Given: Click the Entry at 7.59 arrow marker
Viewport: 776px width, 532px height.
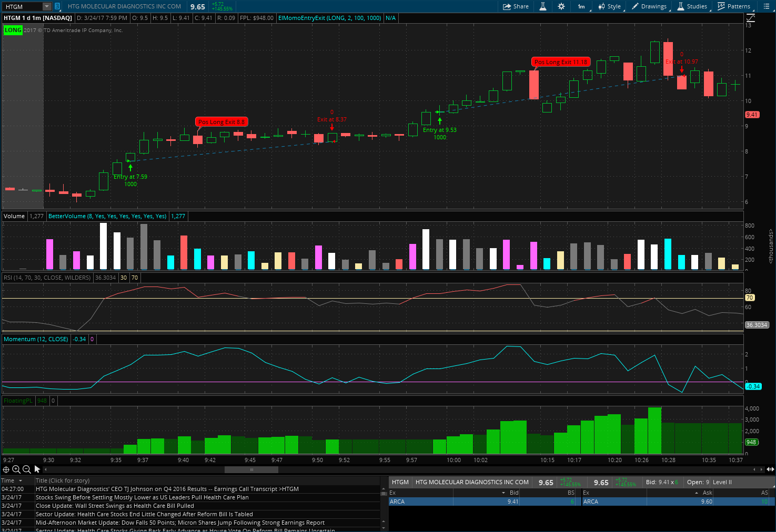Looking at the screenshot, I should 130,168.
